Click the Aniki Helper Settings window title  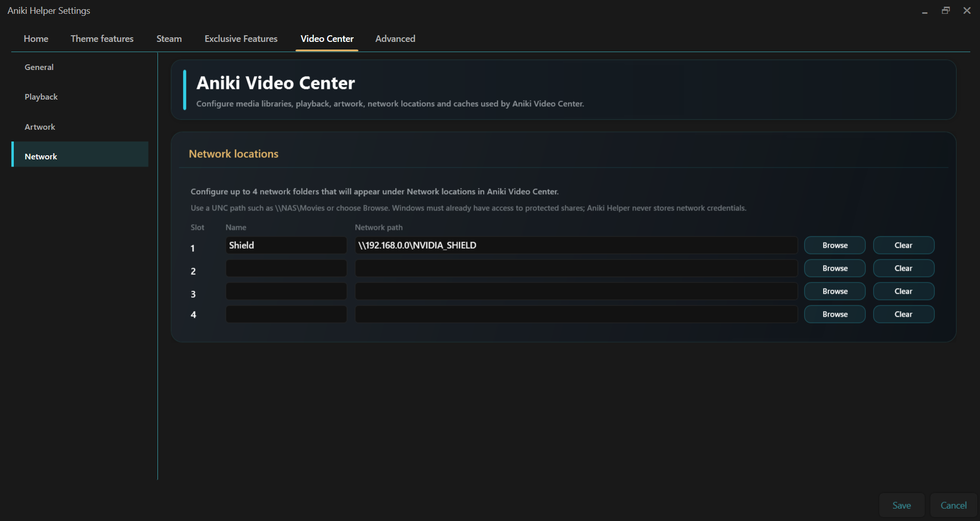[49, 11]
